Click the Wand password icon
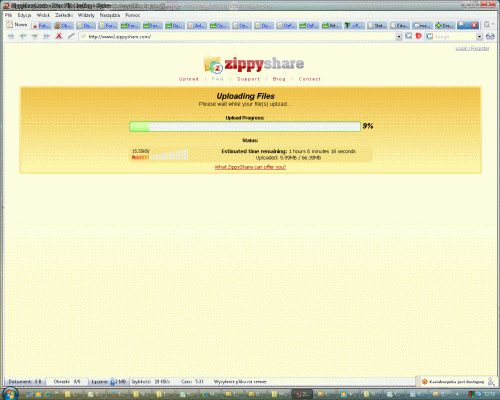The width and height of the screenshot is (500, 400). coord(71,36)
